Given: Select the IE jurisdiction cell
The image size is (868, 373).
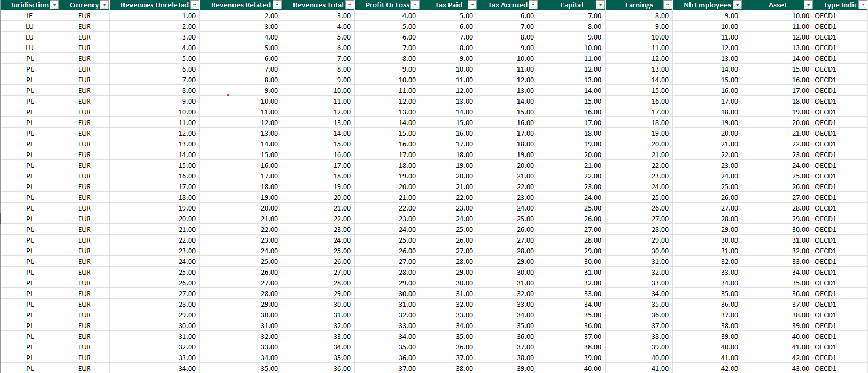Looking at the screenshot, I should click(29, 15).
